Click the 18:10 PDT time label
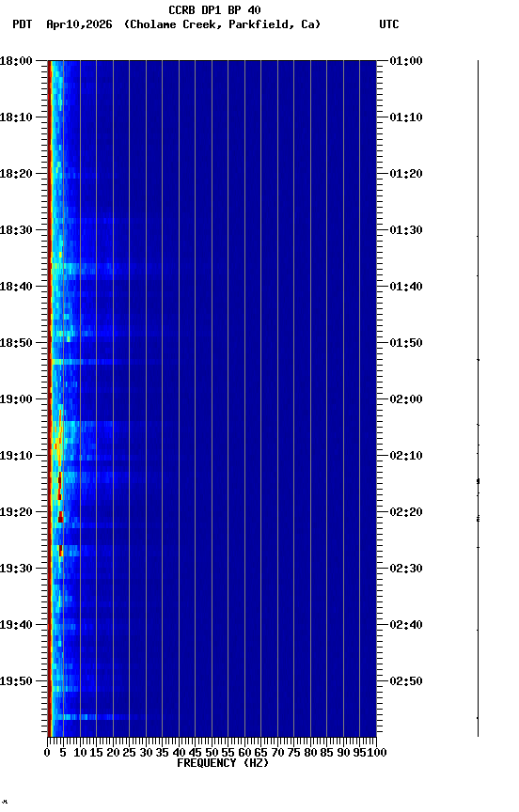The width and height of the screenshot is (519, 812). click(x=16, y=117)
